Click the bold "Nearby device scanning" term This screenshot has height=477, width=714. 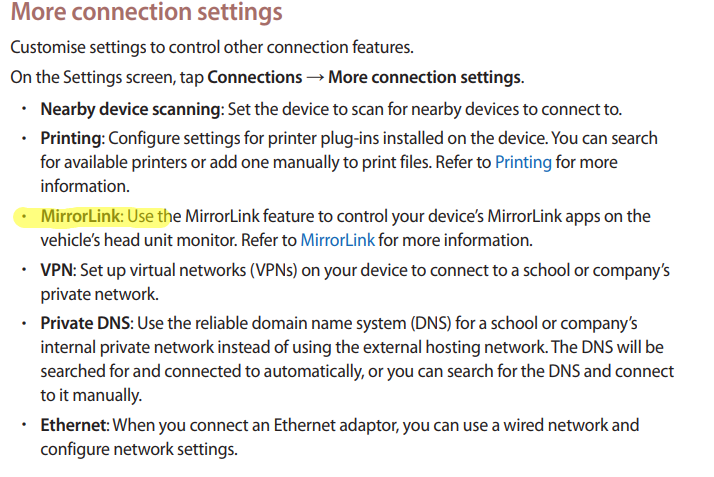[130, 109]
